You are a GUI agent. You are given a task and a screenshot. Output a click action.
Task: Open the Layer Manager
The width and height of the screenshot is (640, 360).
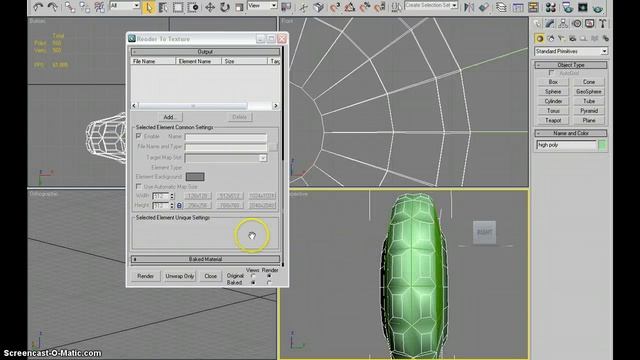(x=501, y=7)
